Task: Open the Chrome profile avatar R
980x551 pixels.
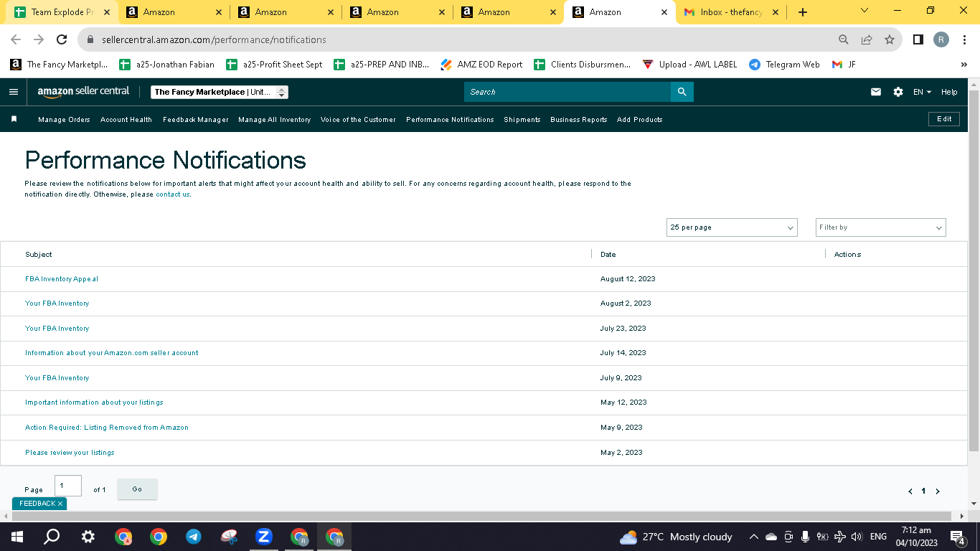Action: (941, 40)
